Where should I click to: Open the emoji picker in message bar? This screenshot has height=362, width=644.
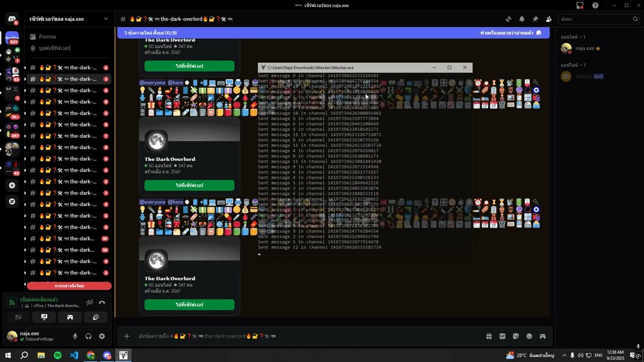tap(529, 336)
